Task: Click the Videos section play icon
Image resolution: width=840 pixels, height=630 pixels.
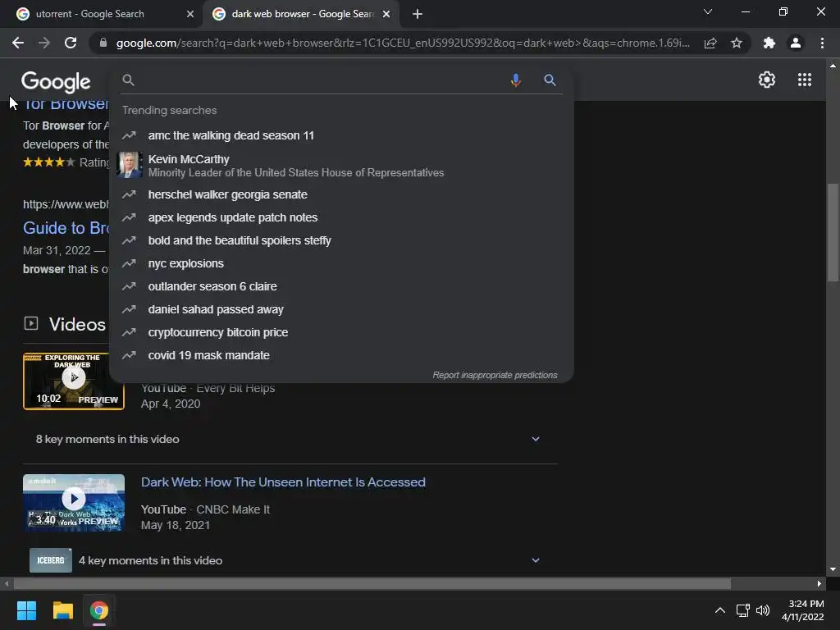Action: pyautogui.click(x=31, y=323)
